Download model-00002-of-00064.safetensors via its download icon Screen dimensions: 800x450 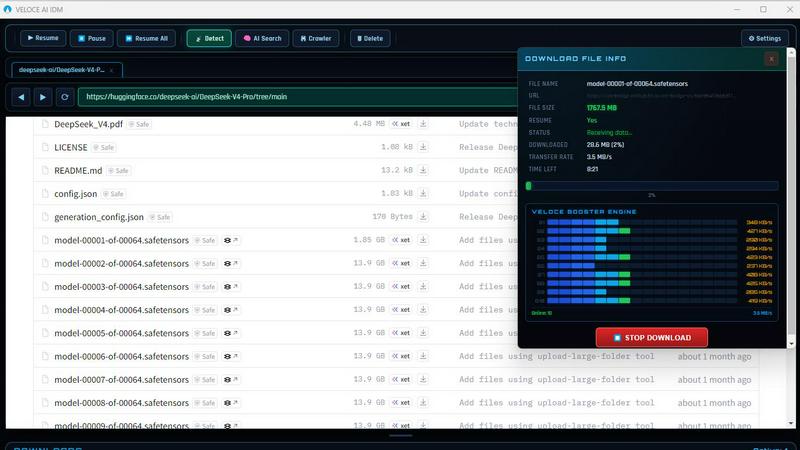click(423, 263)
